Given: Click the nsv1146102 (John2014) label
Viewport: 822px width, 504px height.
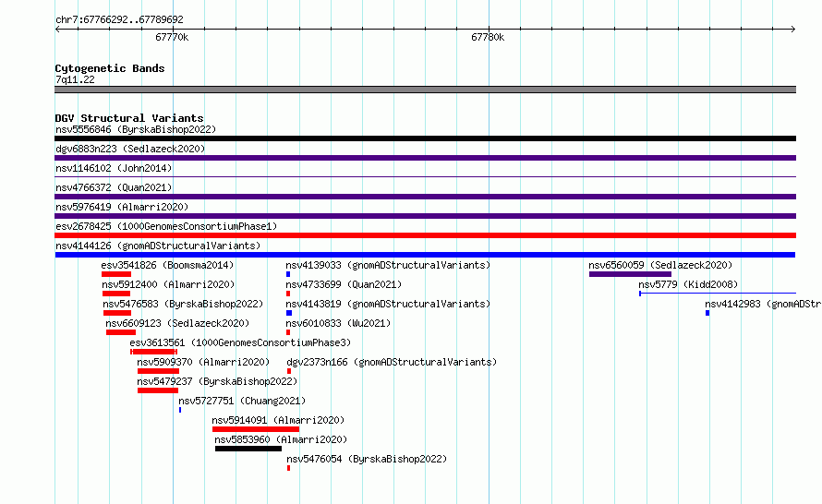Looking at the screenshot, I should [x=114, y=168].
